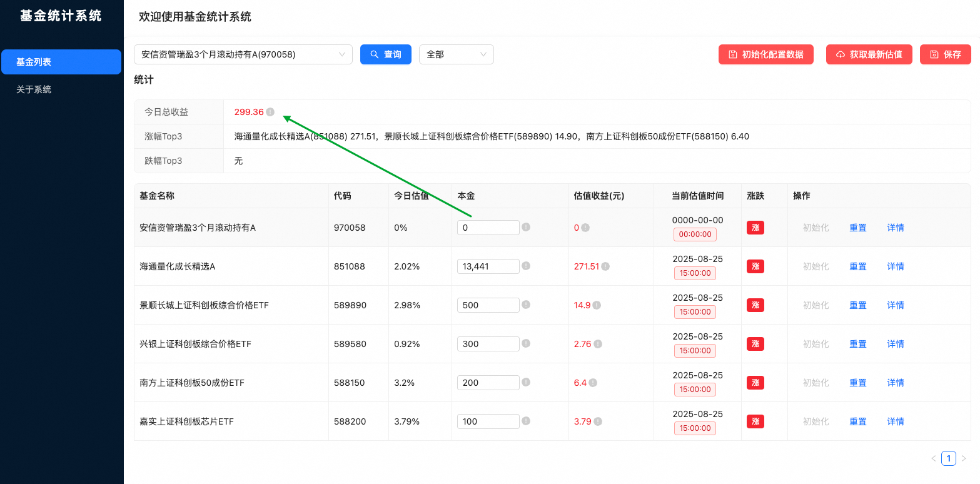980x484 pixels.
Task: Click principal input showing 300
Action: (488, 344)
